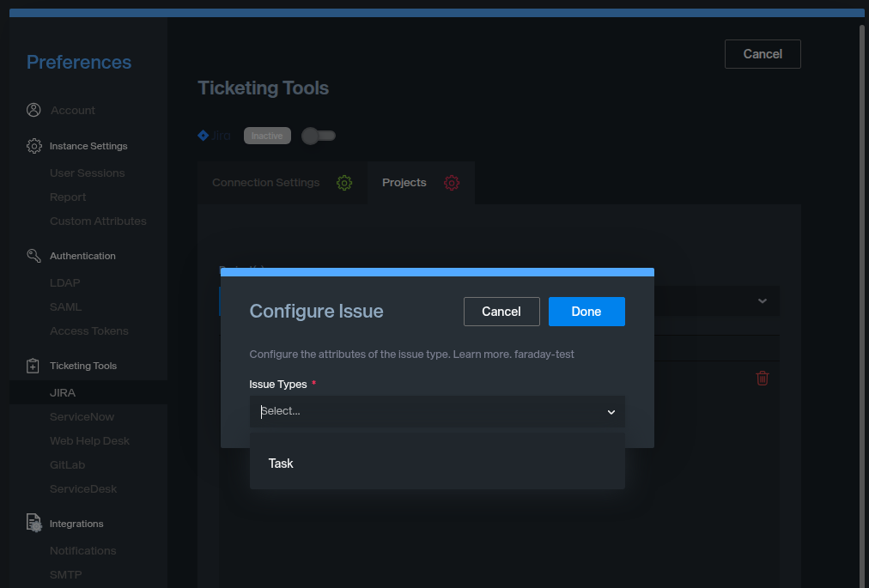
Task: Open the Projects tab
Action: pos(404,183)
